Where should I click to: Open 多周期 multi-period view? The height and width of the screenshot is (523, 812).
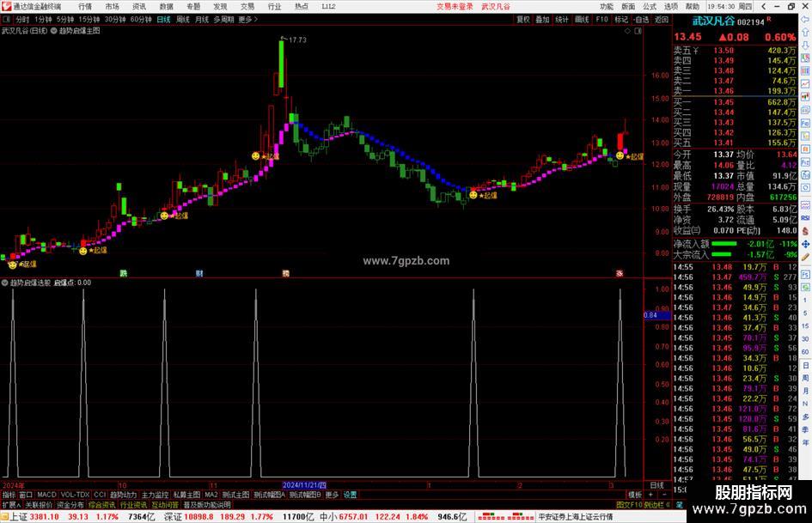click(223, 19)
